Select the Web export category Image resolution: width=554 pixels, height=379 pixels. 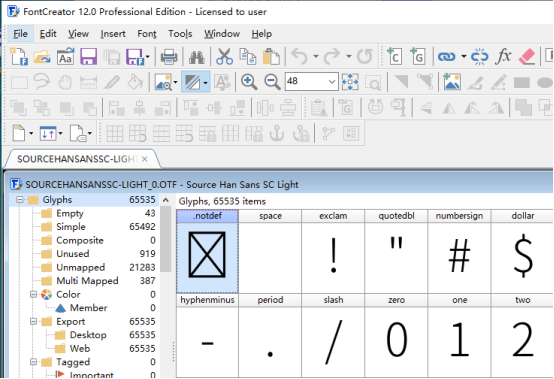(x=80, y=349)
